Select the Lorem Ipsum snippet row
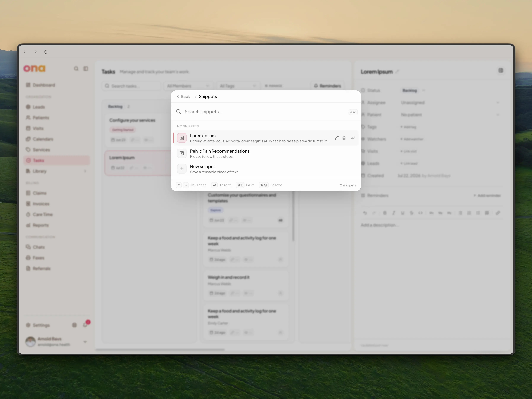 [266, 138]
